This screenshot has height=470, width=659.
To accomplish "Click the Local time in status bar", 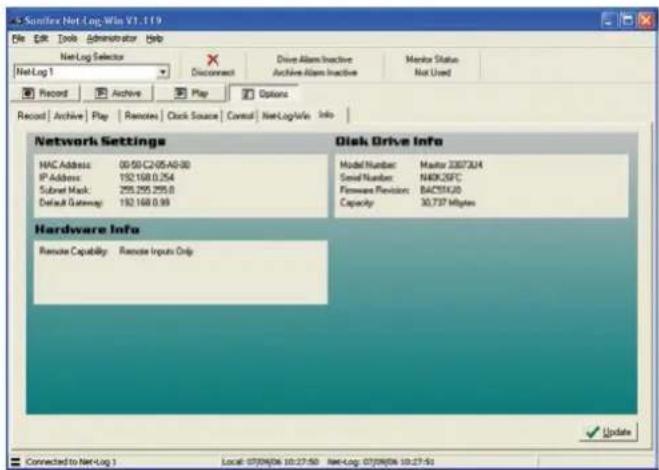I will (270, 462).
